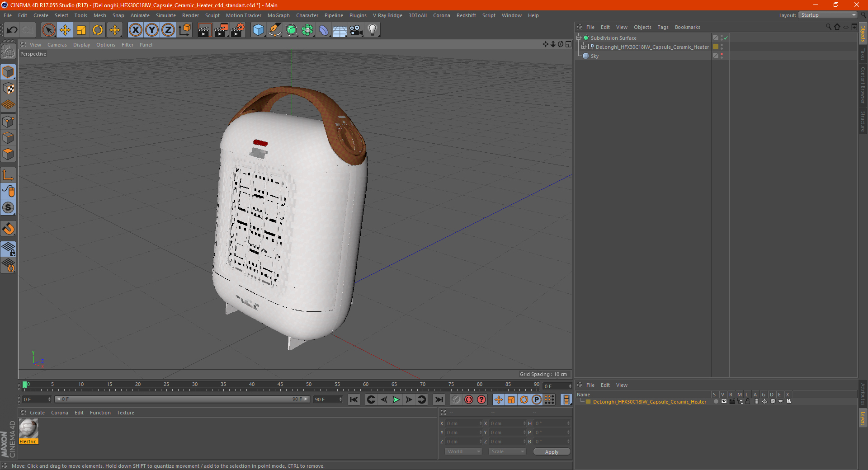Toggle layer Solo dot for DeLonghi layer
868x470 pixels.
pos(716,401)
